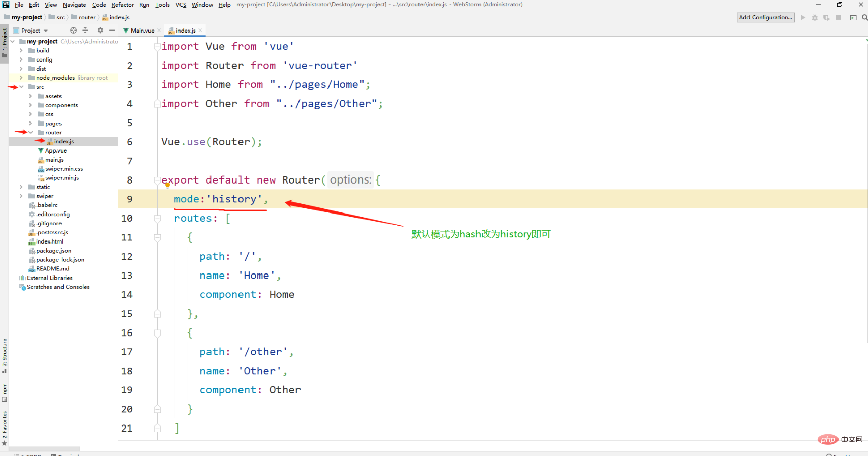Open the File menu
868x456 pixels.
(x=19, y=5)
